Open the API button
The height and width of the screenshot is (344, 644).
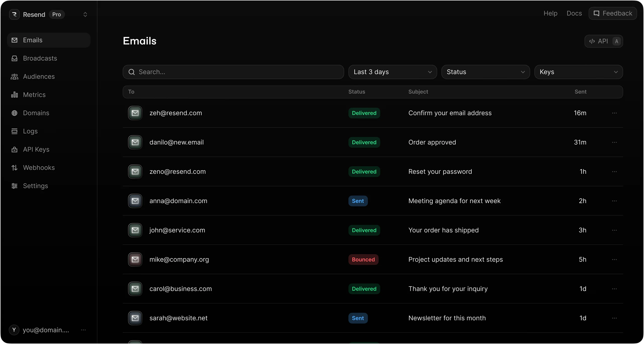click(x=603, y=41)
